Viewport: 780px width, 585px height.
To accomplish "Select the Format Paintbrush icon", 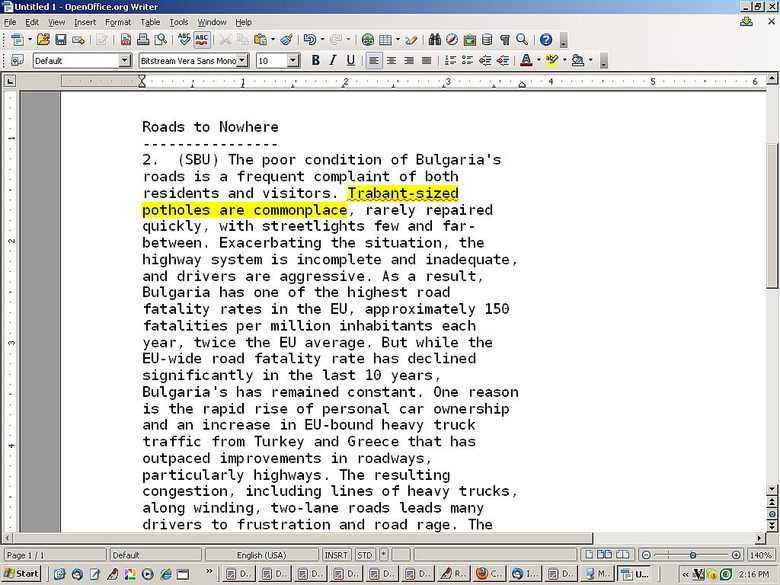I will [286, 40].
